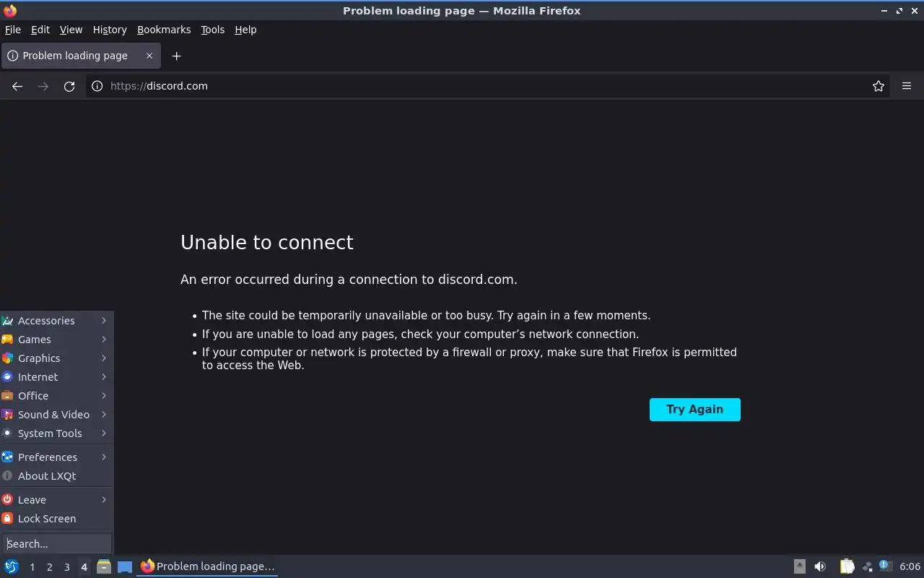Open the Bookmarks menu

[x=164, y=30]
